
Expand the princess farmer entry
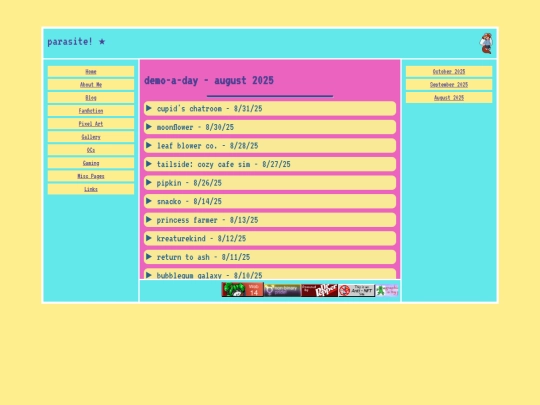[x=270, y=220]
